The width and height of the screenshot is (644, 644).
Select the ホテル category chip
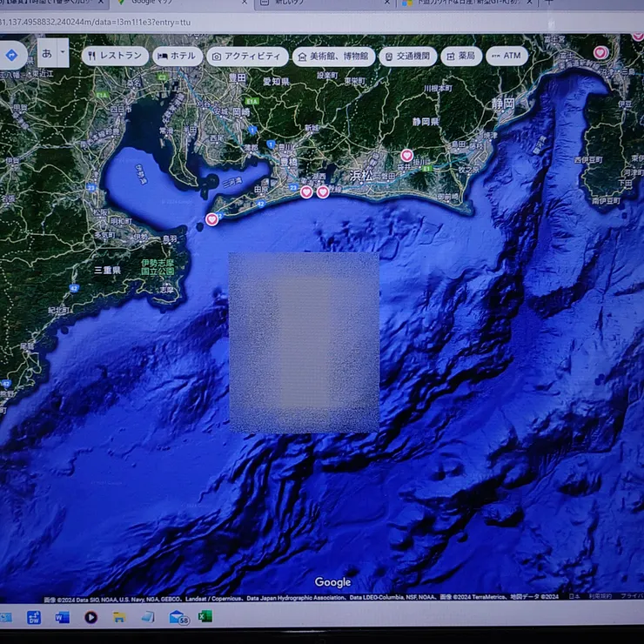point(178,56)
